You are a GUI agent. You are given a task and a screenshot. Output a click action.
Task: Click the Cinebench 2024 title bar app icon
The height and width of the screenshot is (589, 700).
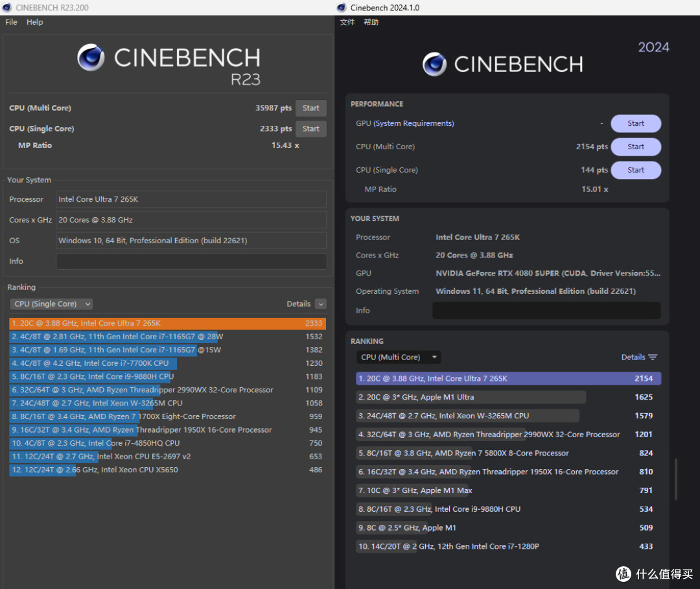[342, 8]
